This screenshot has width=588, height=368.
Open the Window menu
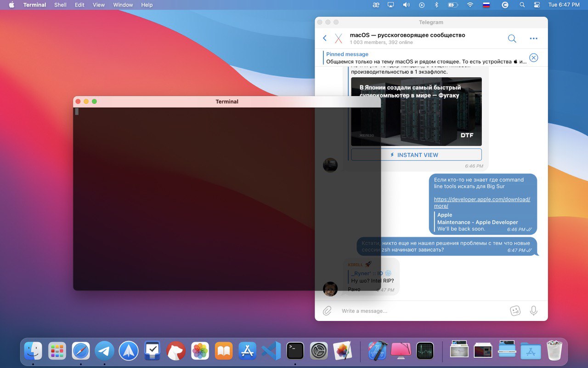point(123,5)
